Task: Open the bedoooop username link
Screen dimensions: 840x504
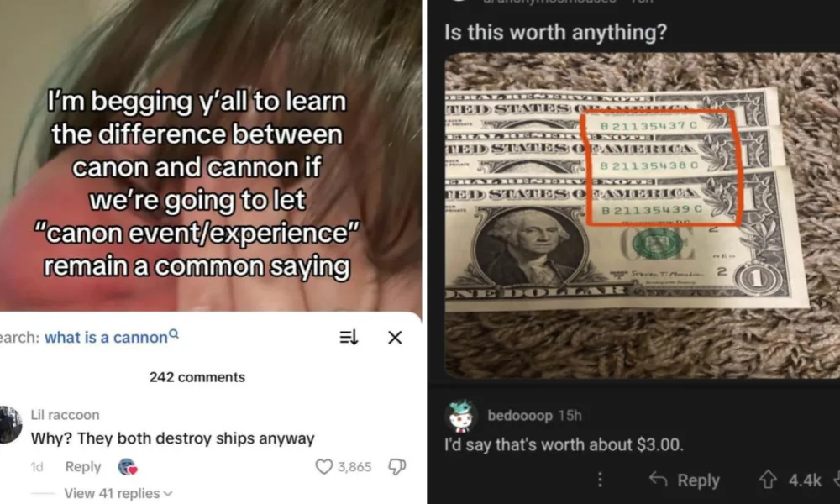Action: 520,415
